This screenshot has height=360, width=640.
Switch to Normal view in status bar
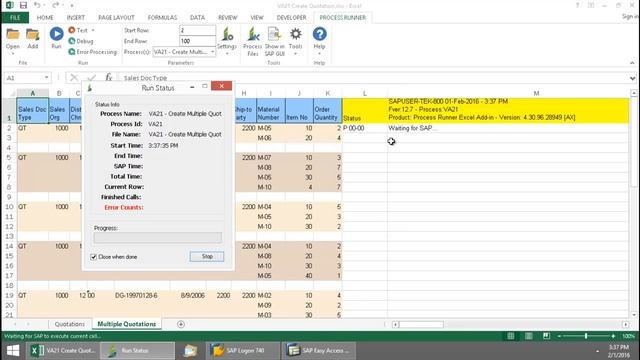pos(511,336)
